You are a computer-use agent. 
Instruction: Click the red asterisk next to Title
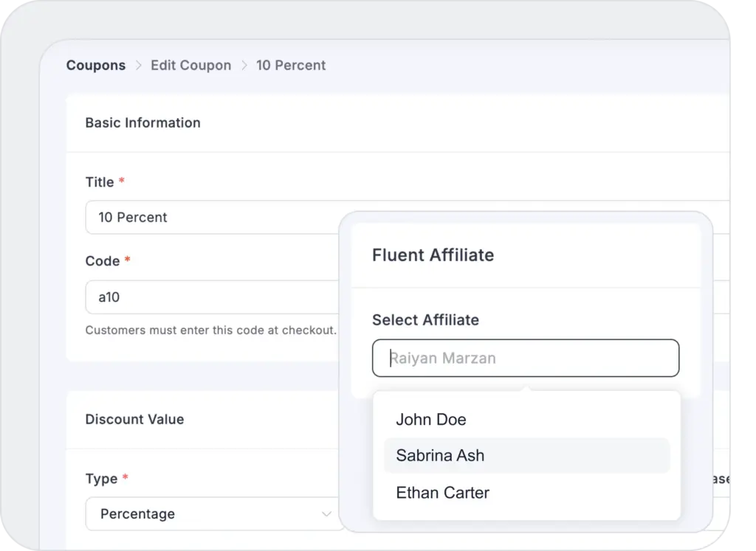(122, 182)
